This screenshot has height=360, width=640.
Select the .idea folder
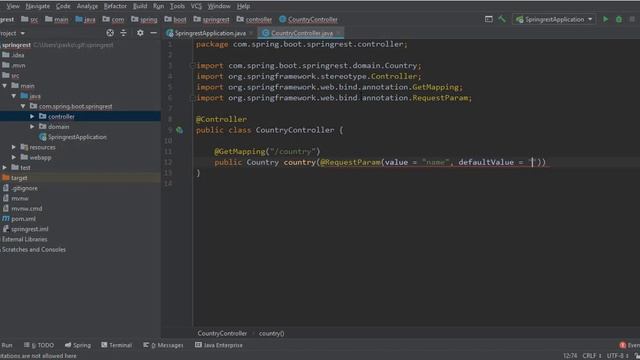13,55
